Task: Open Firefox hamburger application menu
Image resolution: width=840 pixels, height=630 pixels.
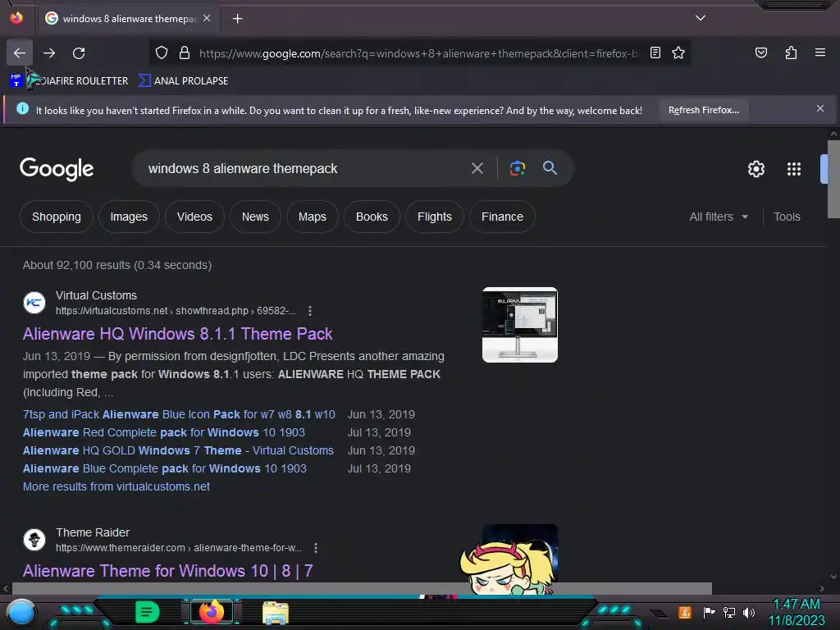Action: pos(819,52)
